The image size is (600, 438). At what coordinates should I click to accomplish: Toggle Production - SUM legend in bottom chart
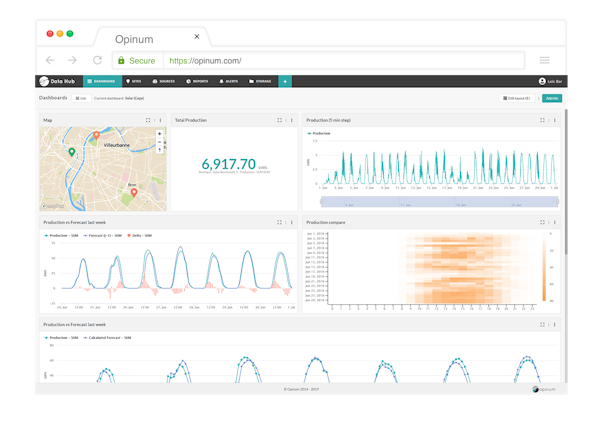click(61, 338)
